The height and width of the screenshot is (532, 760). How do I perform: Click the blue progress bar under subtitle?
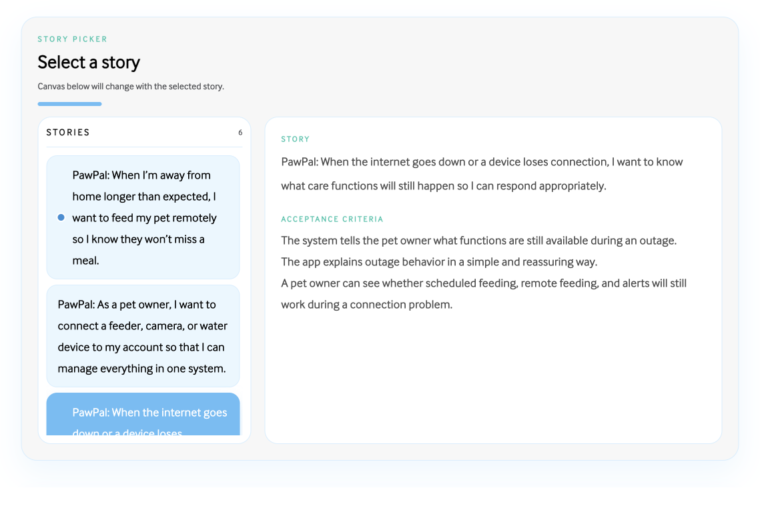[70, 103]
